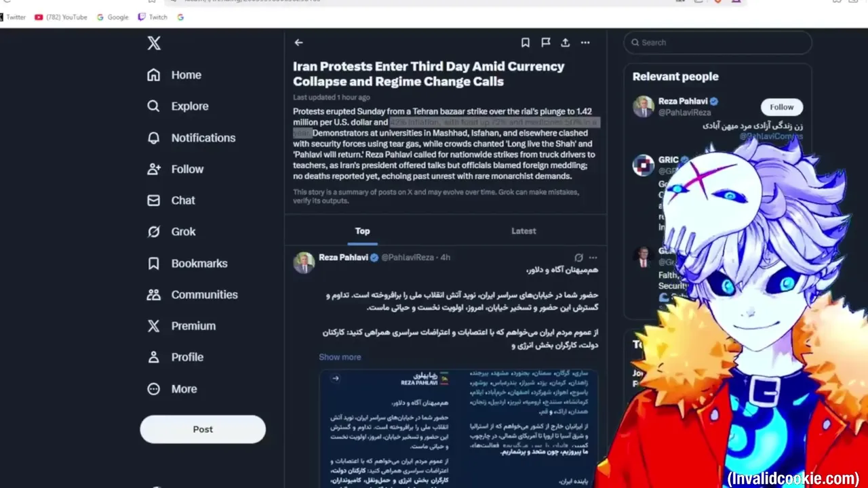Open the @PahlaviReza handle on the post

[x=408, y=258]
